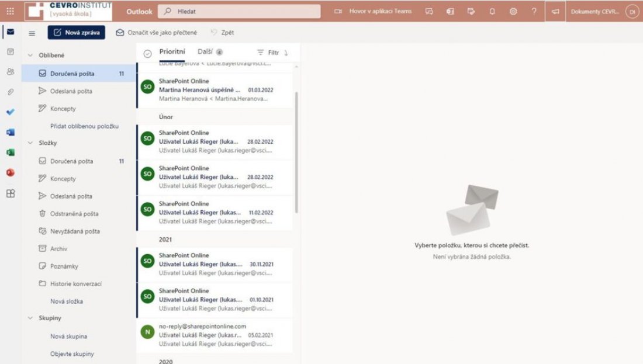Open the More apps tile icon
Screen dimensions: 643x364
[x=11, y=193]
